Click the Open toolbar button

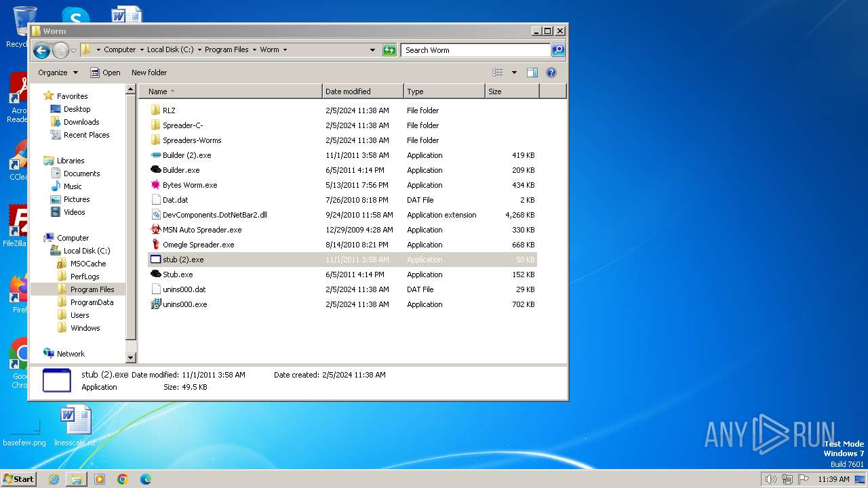105,73
